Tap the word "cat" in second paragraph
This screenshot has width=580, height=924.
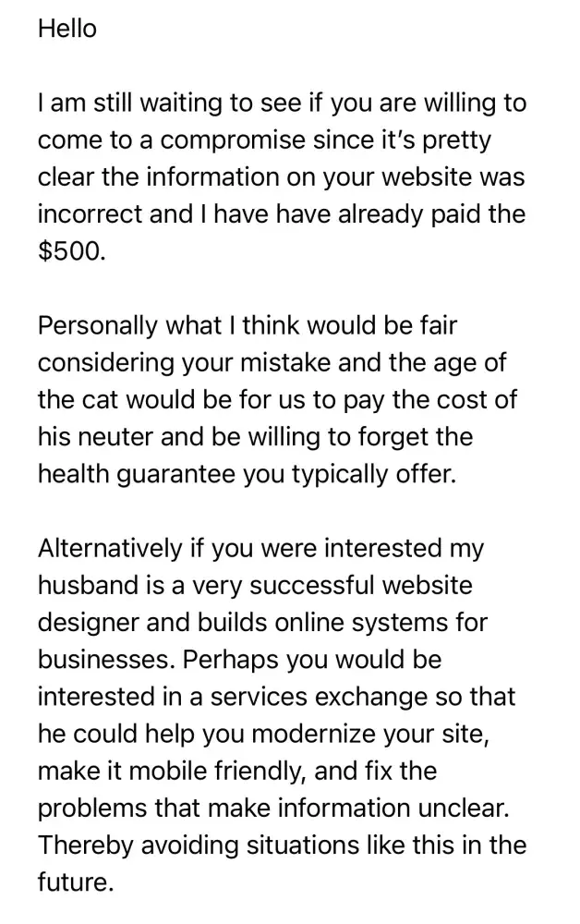(101, 399)
